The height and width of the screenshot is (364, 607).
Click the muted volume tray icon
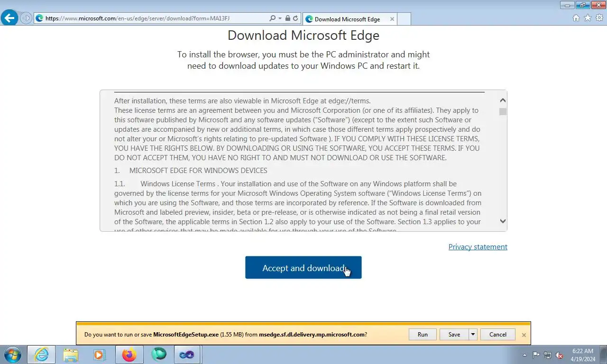coord(559,355)
